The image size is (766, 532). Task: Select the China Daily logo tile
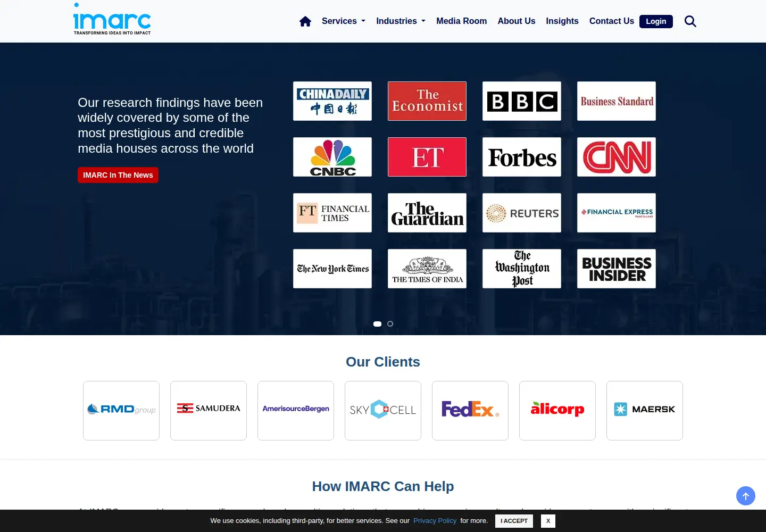point(332,101)
